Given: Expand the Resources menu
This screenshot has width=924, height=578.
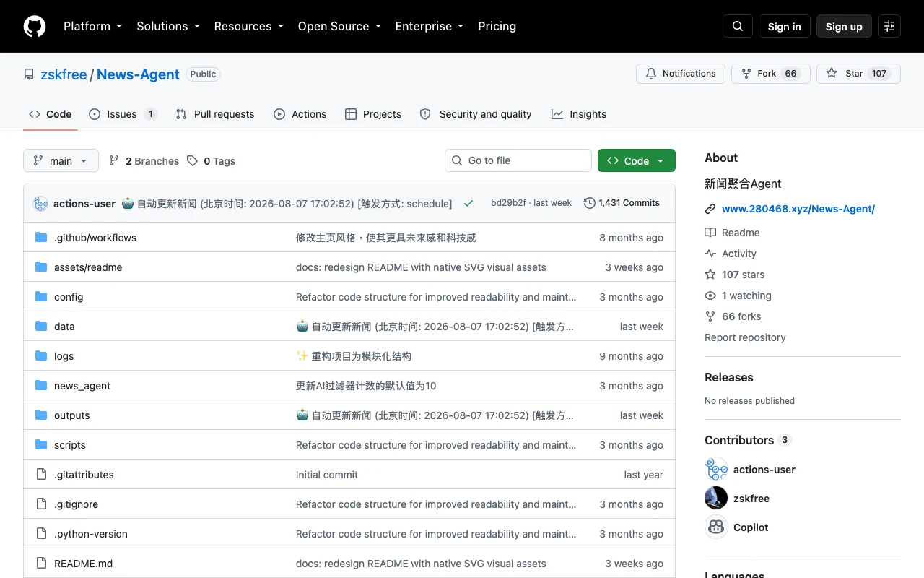Looking at the screenshot, I should coord(248,26).
